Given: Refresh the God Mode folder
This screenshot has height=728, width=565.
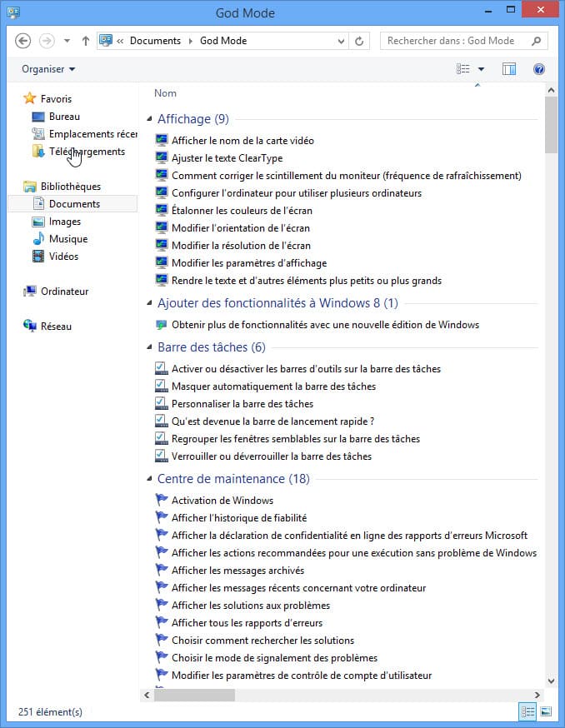Looking at the screenshot, I should 359,42.
